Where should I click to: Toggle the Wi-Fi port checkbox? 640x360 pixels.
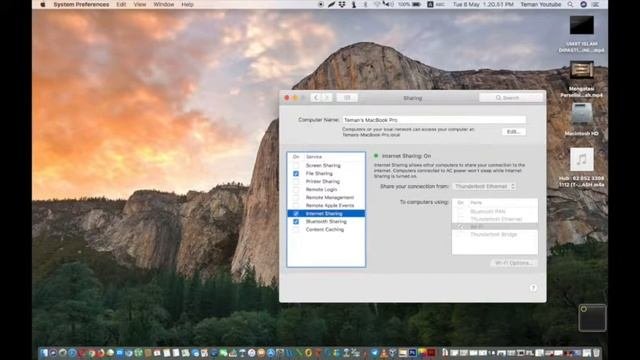460,227
